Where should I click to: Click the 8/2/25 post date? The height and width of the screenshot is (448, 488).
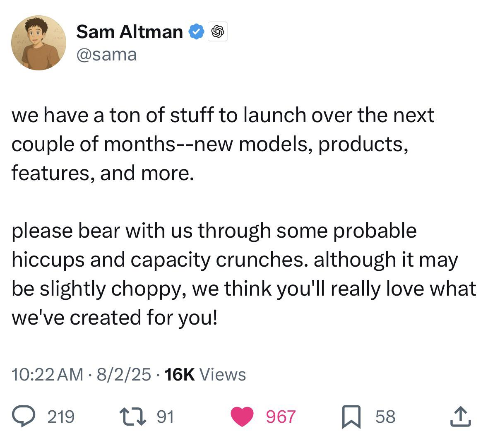(x=124, y=375)
